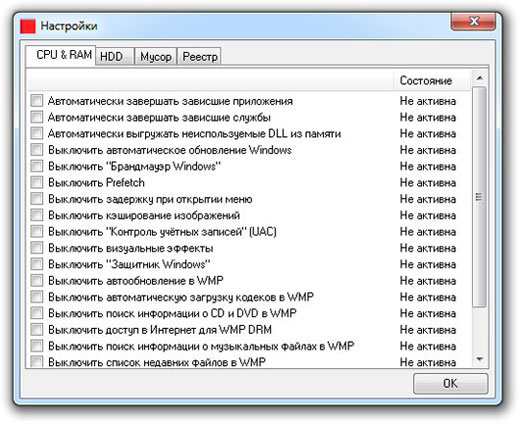Toggle 'Выключить Брандмауэр Windows' checkbox

[37, 166]
